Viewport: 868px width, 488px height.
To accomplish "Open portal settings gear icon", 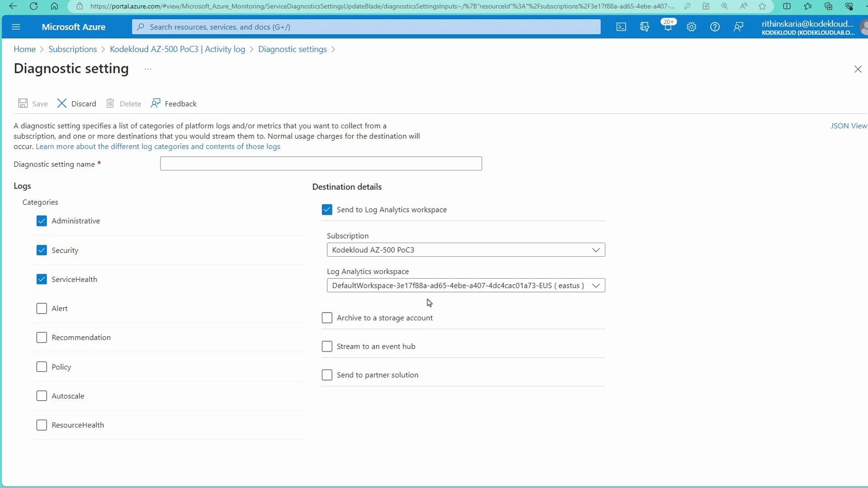I will pyautogui.click(x=691, y=27).
